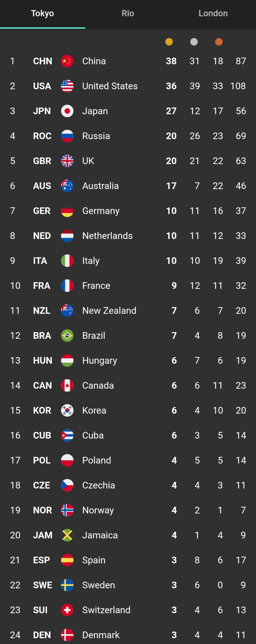Open the New Zealand country name

pos(109,311)
